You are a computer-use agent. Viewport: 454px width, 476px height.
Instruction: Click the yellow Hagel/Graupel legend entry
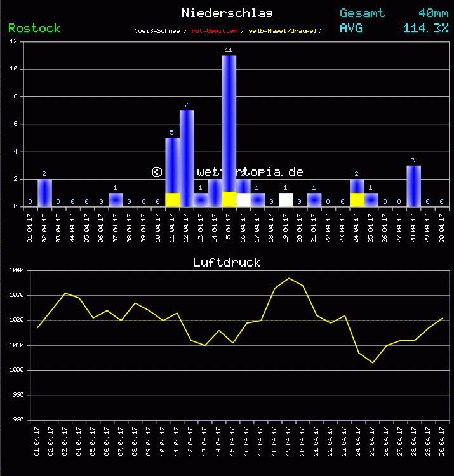point(284,31)
